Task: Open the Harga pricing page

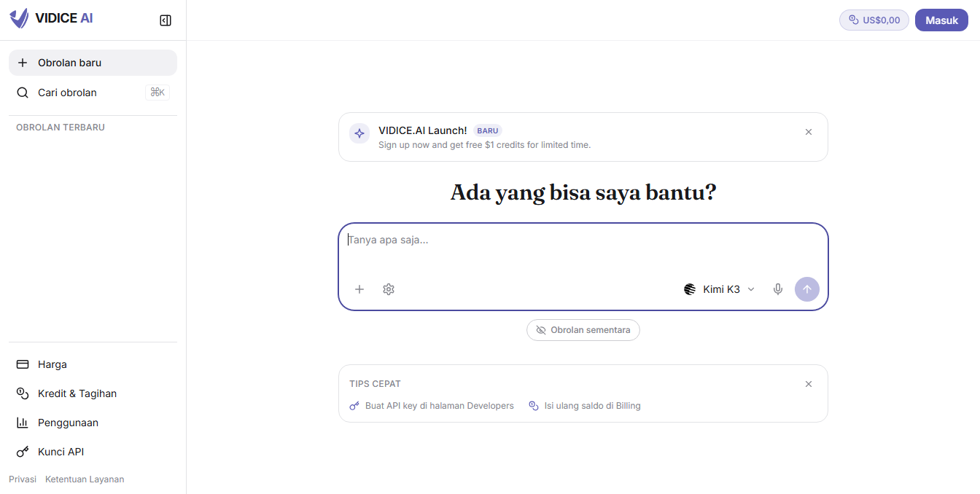Action: [x=93, y=364]
